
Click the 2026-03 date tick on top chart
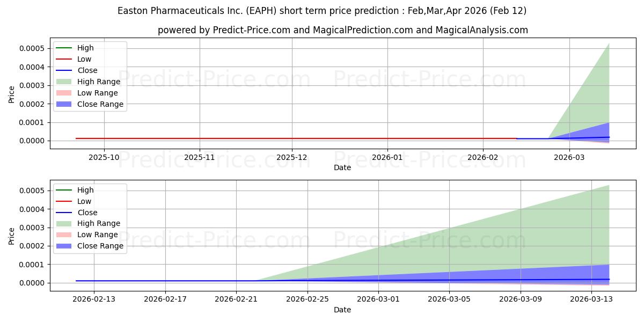point(569,158)
